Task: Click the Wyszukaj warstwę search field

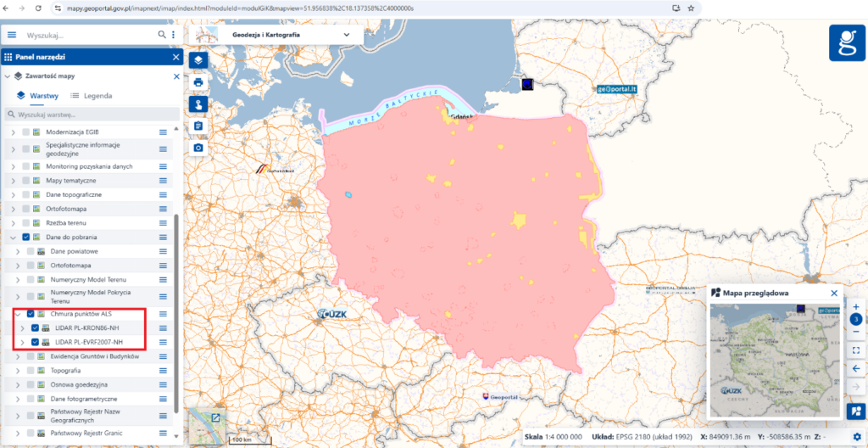Action: tap(92, 115)
